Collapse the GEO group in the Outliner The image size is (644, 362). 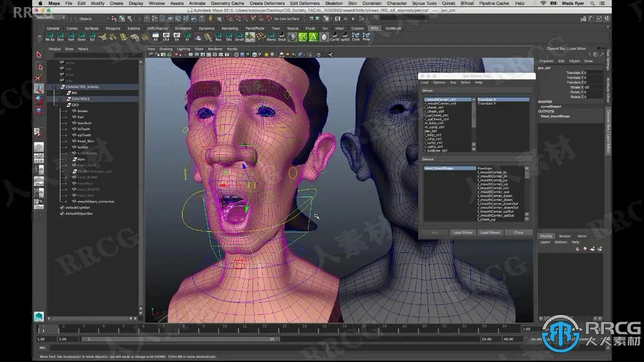59,105
